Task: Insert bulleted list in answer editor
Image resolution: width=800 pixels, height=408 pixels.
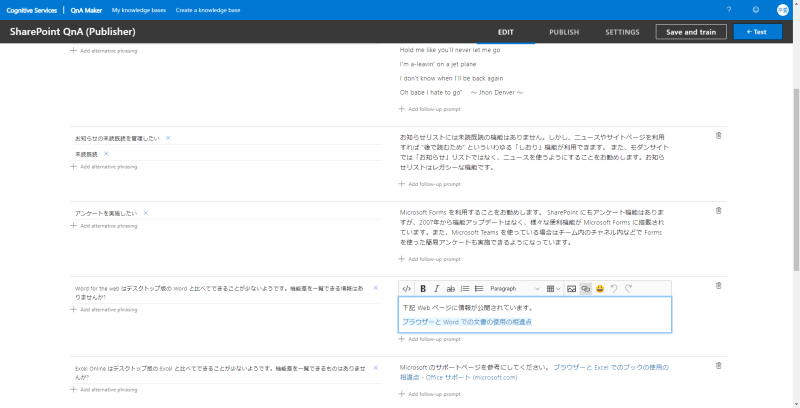Action: (479, 289)
